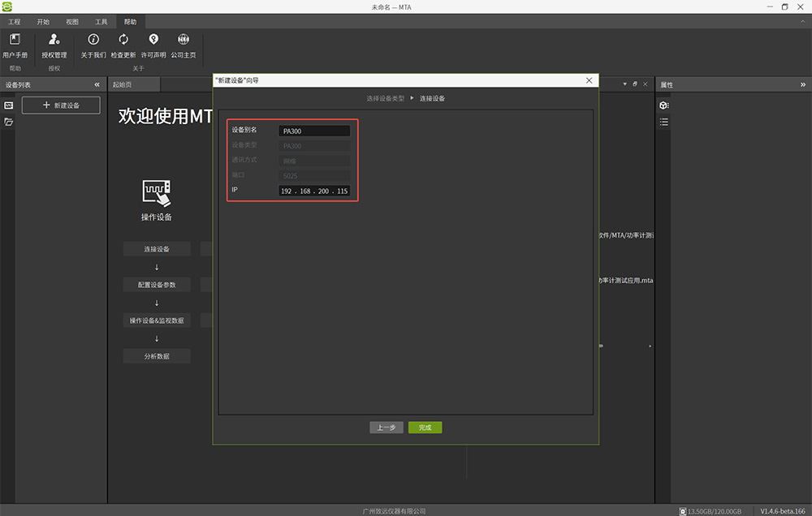Collapse the 属性 properties panel

[x=802, y=84]
